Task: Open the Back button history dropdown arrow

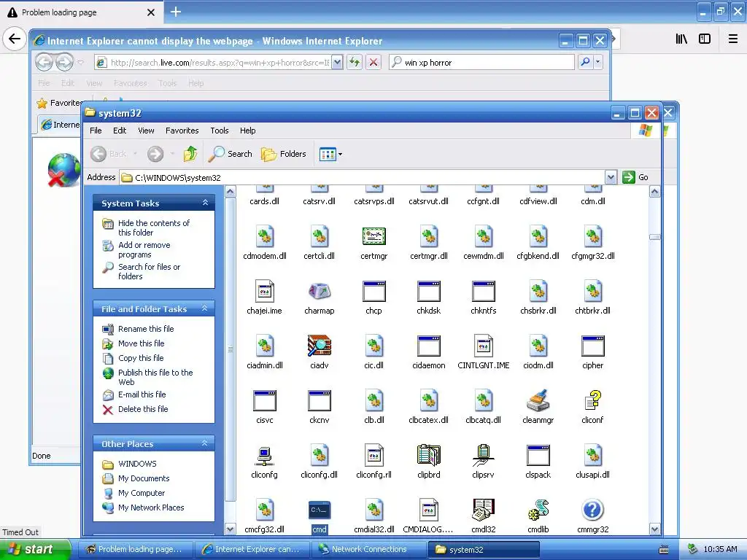Action: coord(135,154)
